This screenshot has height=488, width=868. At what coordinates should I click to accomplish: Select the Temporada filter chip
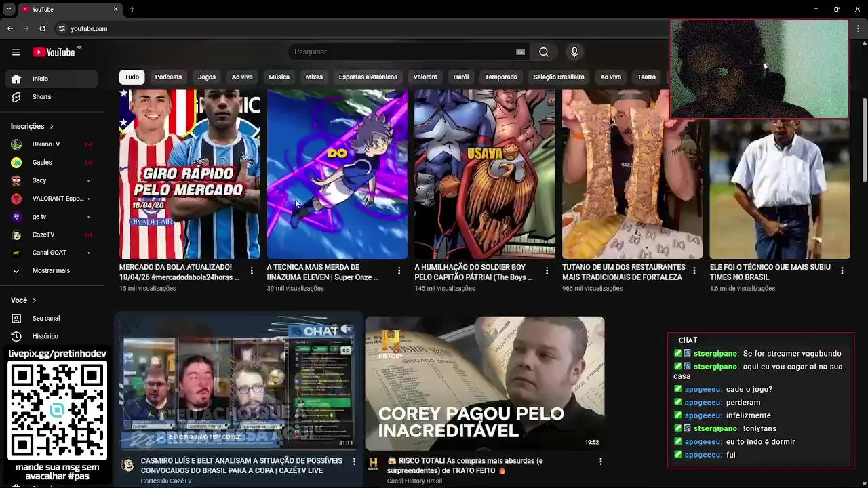(501, 77)
